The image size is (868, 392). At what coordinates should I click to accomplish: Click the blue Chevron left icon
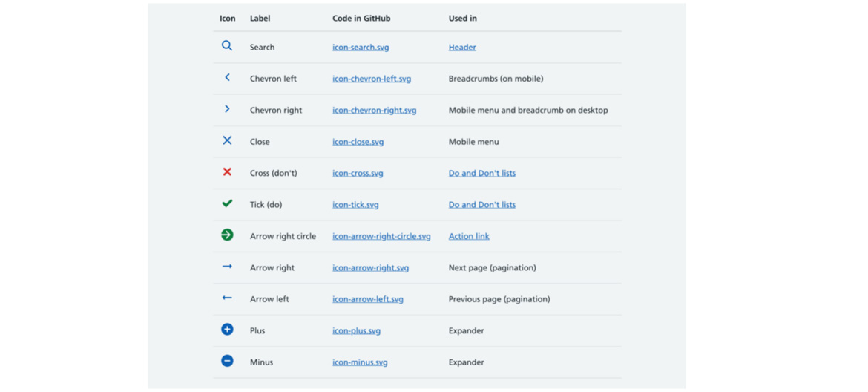(227, 77)
